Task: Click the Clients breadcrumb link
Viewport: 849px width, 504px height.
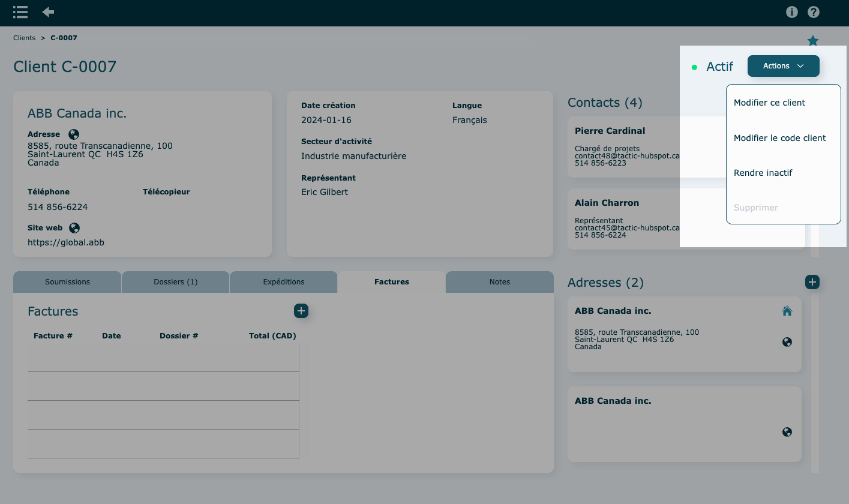Action: 25,38
